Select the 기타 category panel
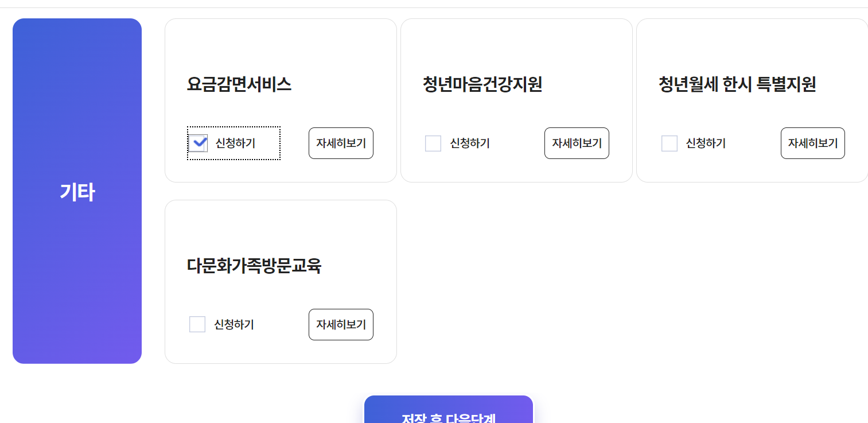 click(x=77, y=191)
